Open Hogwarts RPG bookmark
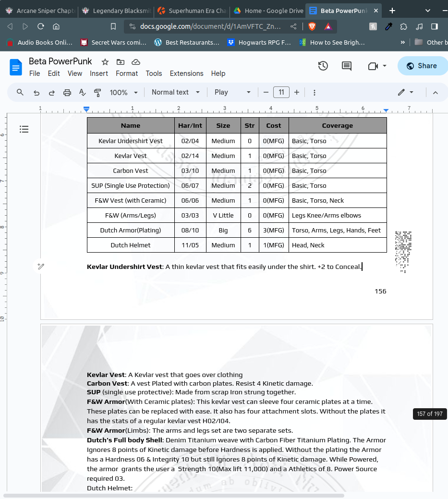This screenshot has width=448, height=499. pyautogui.click(x=260, y=42)
